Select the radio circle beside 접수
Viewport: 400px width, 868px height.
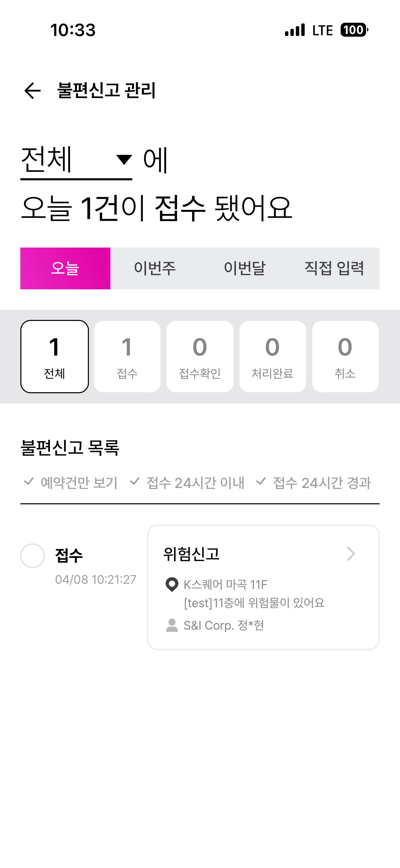[x=33, y=556]
